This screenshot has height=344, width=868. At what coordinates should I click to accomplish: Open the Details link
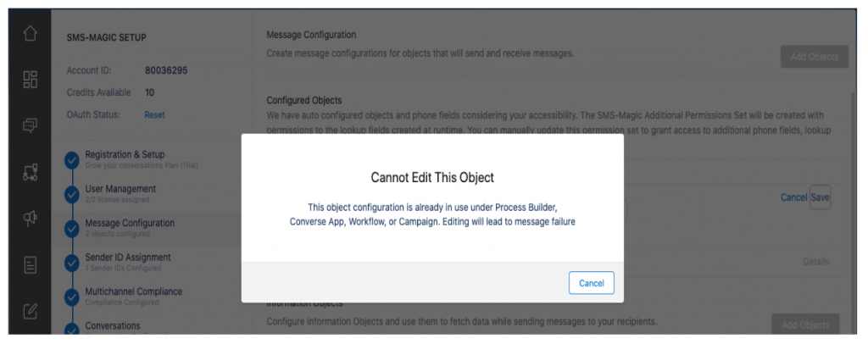pyautogui.click(x=816, y=262)
